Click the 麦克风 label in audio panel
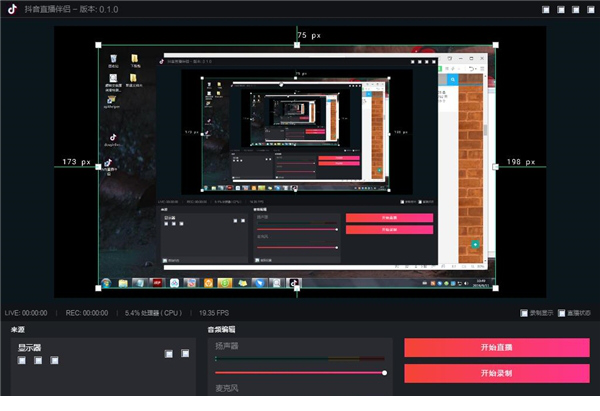Screen dimensions: 600x411 point(227,388)
